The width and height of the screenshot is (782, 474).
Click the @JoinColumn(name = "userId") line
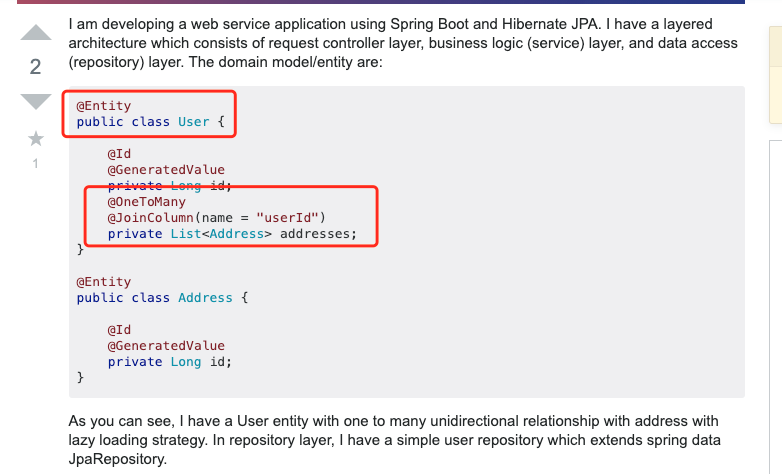[217, 217]
